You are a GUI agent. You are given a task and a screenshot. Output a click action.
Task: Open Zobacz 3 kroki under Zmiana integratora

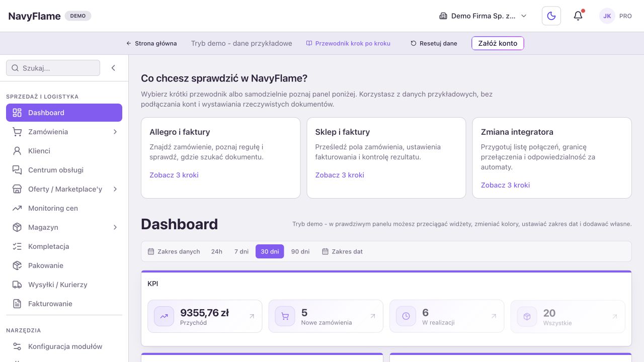click(x=505, y=185)
